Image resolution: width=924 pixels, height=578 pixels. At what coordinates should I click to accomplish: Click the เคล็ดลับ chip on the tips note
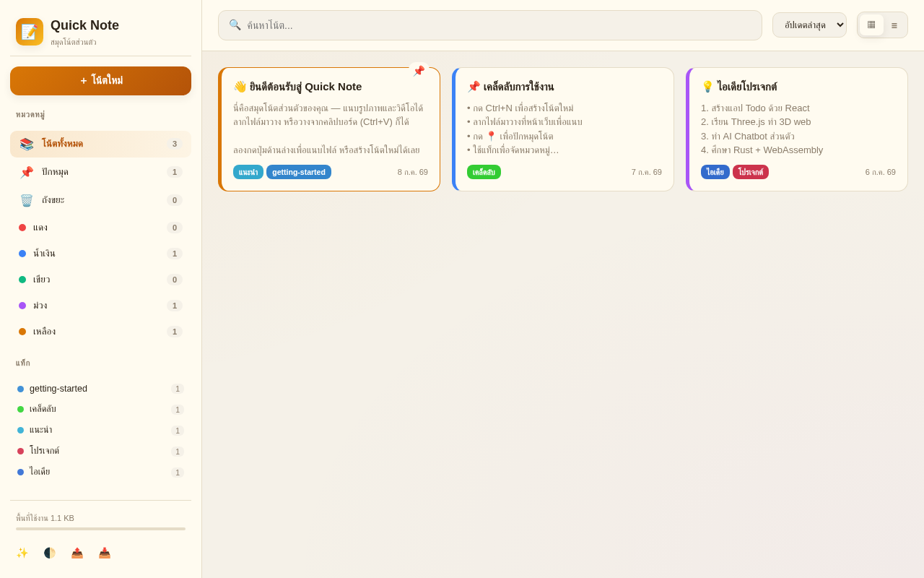tap(484, 172)
